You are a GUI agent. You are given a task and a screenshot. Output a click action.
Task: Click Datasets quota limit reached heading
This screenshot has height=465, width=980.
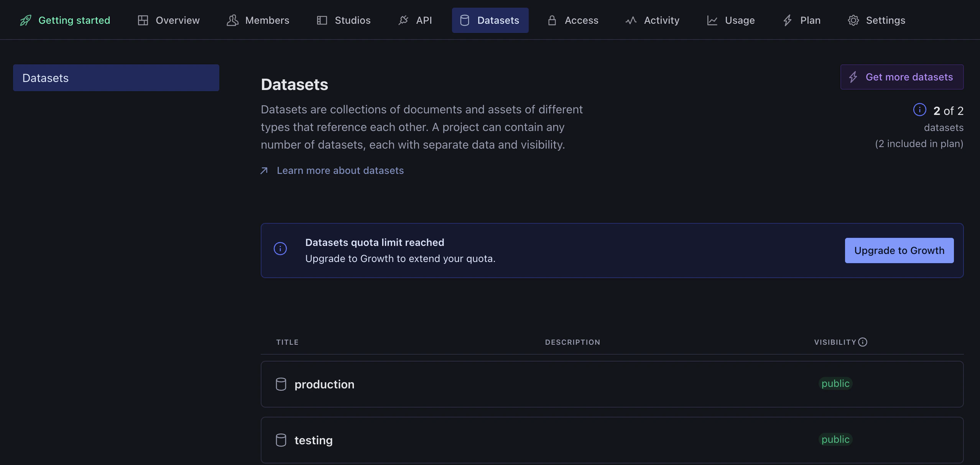pyautogui.click(x=375, y=242)
